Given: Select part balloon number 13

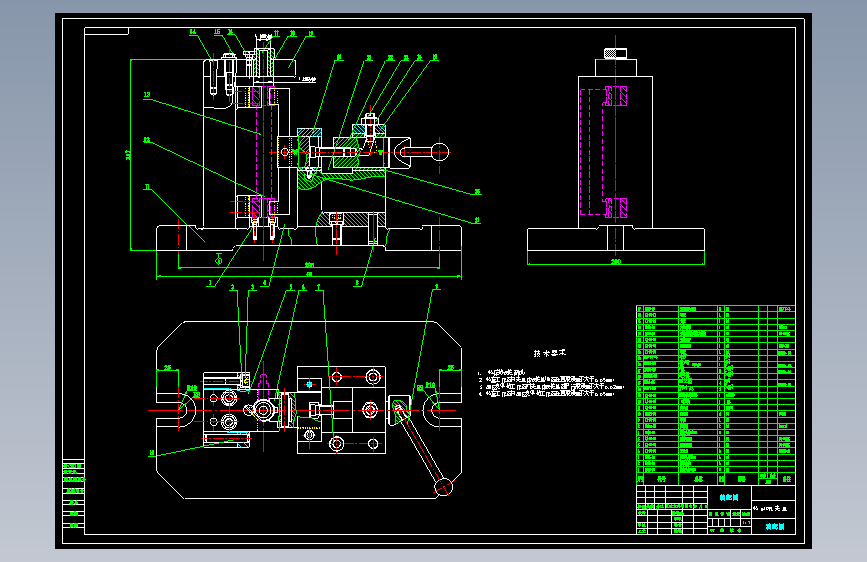Looking at the screenshot, I should click(x=147, y=95).
